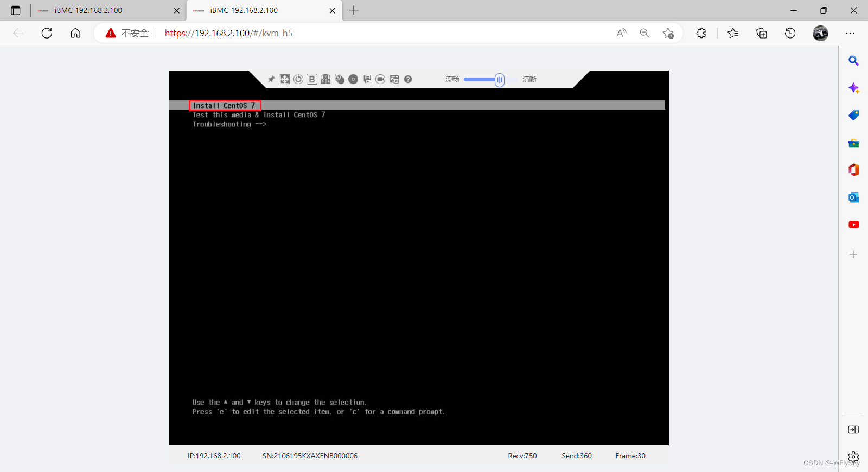Open sidebar Tools briefcase icon
This screenshot has height=472, width=868.
(853, 143)
